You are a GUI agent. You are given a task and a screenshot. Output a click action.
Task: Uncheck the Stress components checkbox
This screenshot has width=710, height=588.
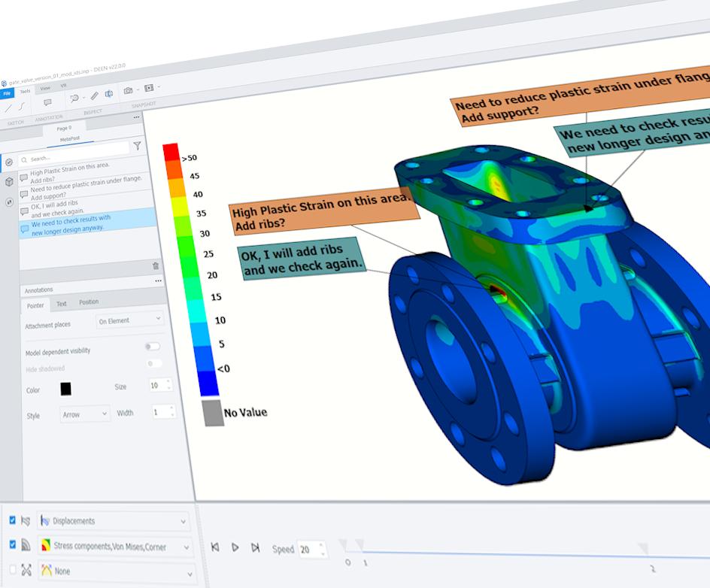coord(13,544)
